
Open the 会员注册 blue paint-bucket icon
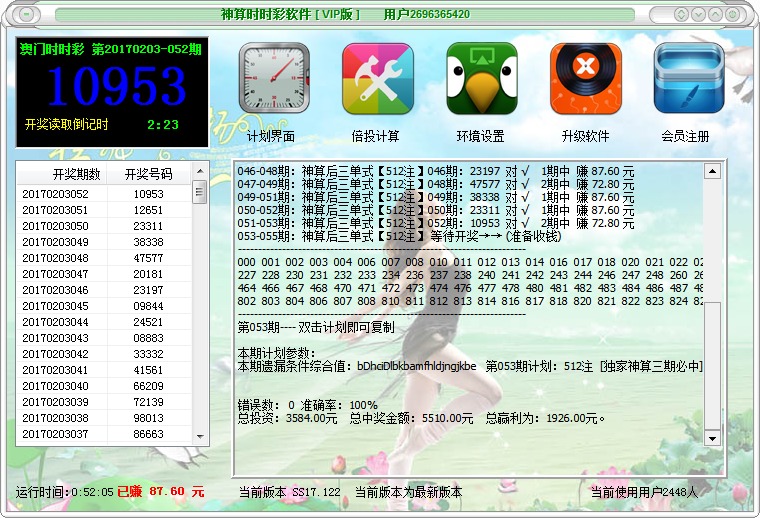tap(689, 78)
